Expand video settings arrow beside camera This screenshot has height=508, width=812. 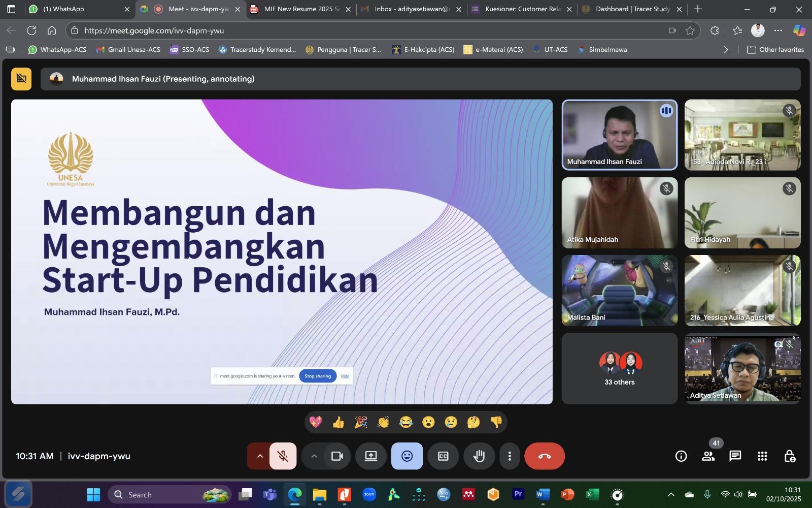(x=314, y=456)
